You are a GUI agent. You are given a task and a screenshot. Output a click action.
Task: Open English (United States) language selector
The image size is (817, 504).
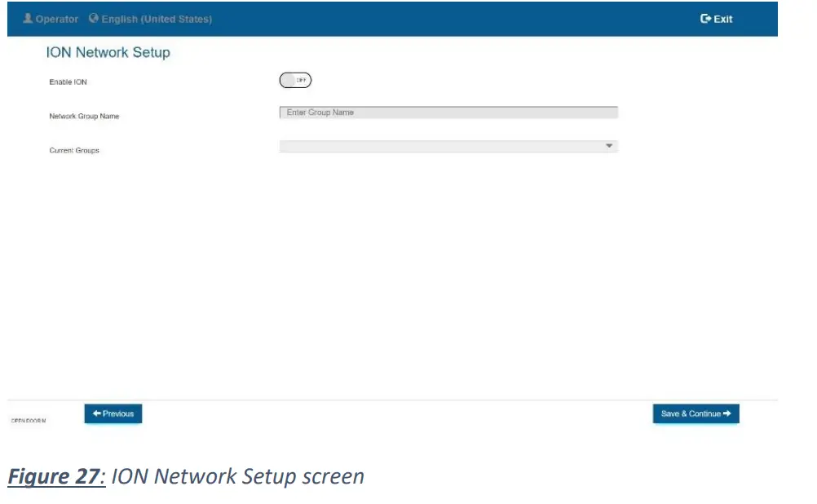[157, 20]
